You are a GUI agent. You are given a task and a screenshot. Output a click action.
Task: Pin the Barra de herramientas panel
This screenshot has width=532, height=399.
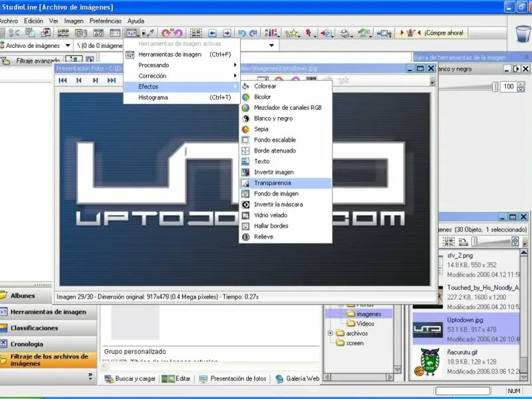click(526, 57)
